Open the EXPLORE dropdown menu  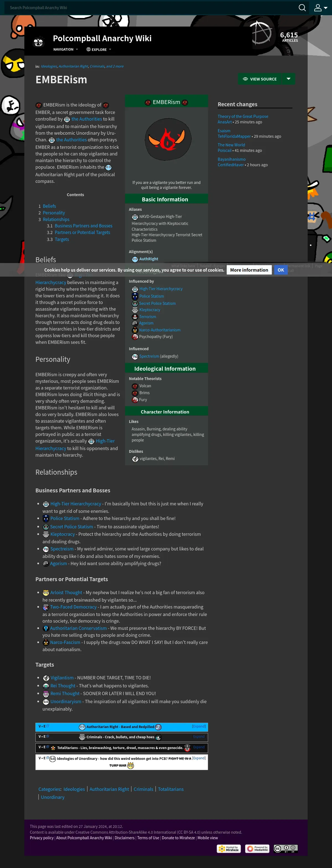pyautogui.click(x=99, y=50)
